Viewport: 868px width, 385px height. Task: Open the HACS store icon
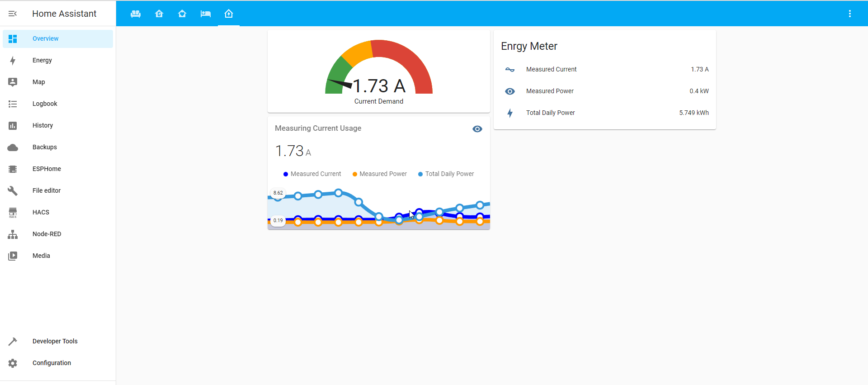13,213
